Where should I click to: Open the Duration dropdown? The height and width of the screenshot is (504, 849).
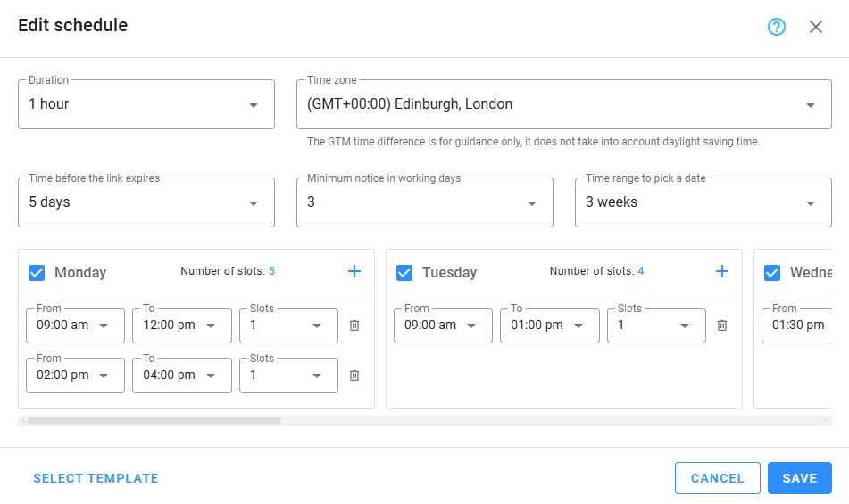tap(146, 104)
